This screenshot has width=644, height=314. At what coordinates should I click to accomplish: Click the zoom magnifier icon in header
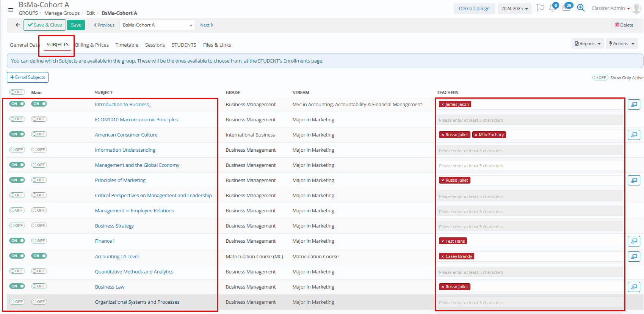tap(581, 8)
